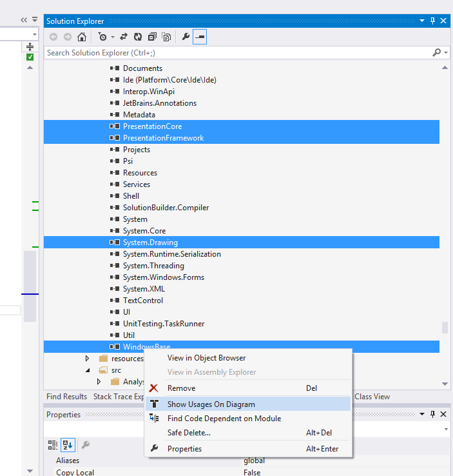This screenshot has width=453, height=476.
Task: Click the Refresh icon in Solution Explorer
Action: pos(138,37)
